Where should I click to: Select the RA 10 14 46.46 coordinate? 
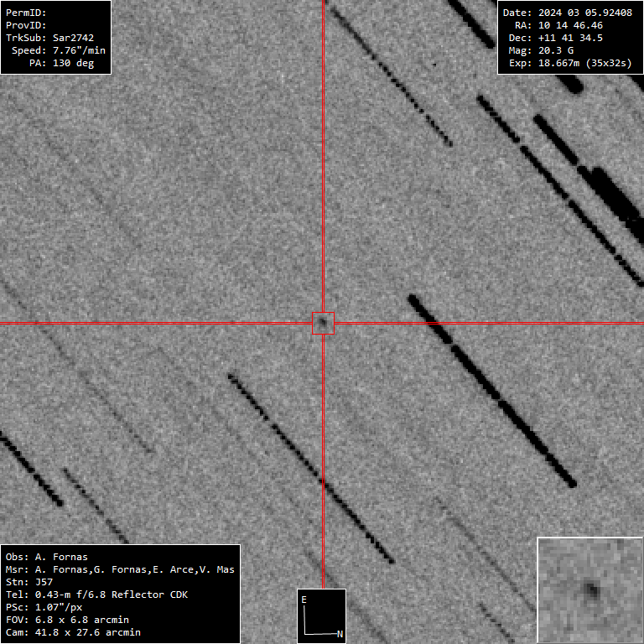558,25
